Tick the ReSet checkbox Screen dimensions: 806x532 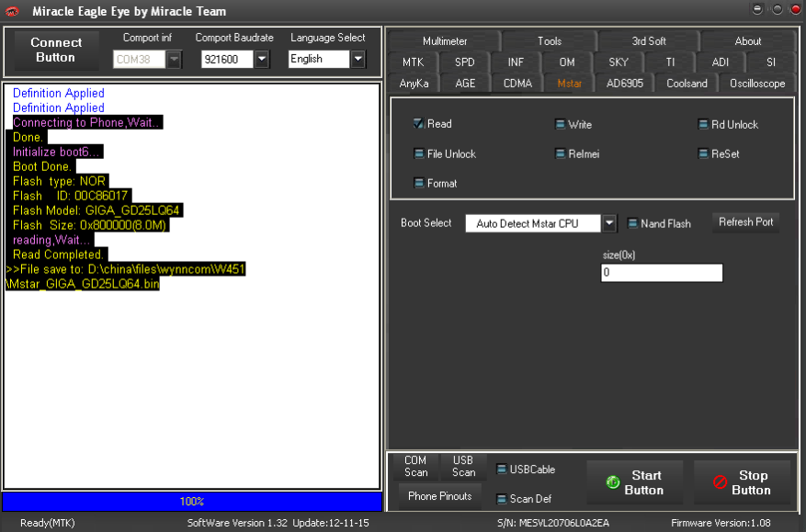(x=703, y=153)
